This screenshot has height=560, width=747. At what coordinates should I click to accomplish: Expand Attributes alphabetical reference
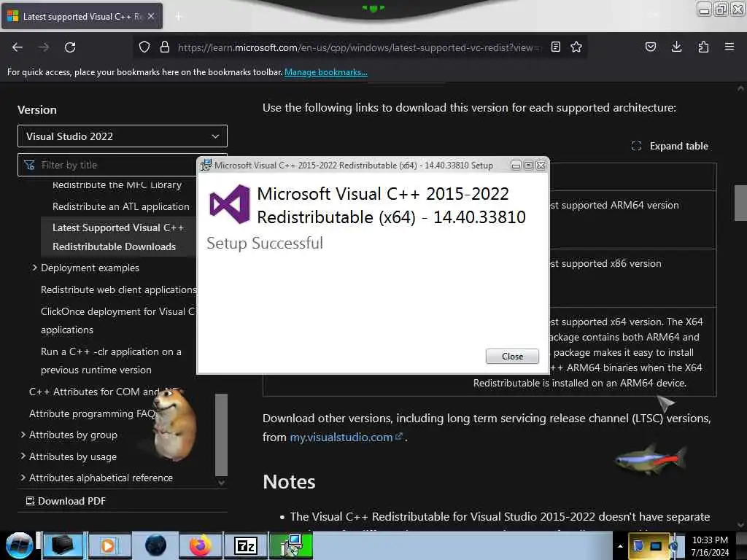(23, 478)
